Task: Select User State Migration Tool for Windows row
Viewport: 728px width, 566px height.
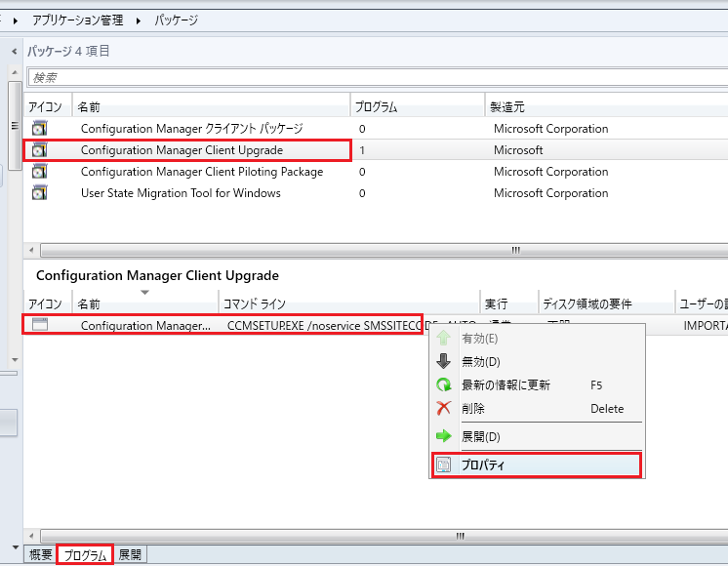Action: click(x=376, y=193)
